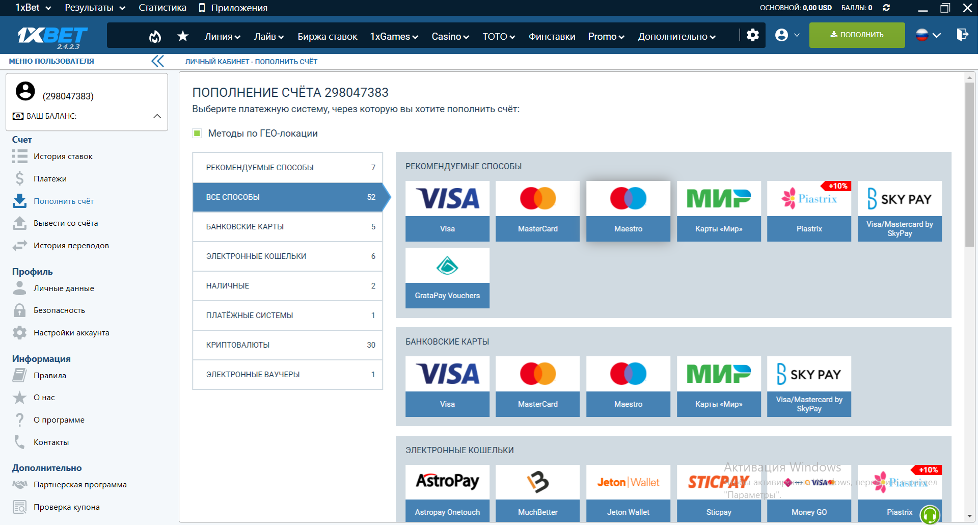Viewport: 980px width, 525px height.
Task: Open the Cryptocurrencies category tab
Action: (x=287, y=345)
